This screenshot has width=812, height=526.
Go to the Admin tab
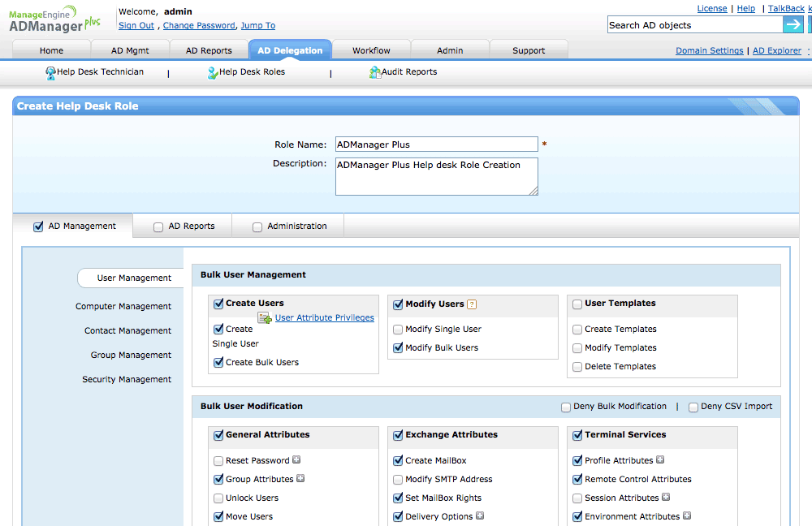coord(450,50)
